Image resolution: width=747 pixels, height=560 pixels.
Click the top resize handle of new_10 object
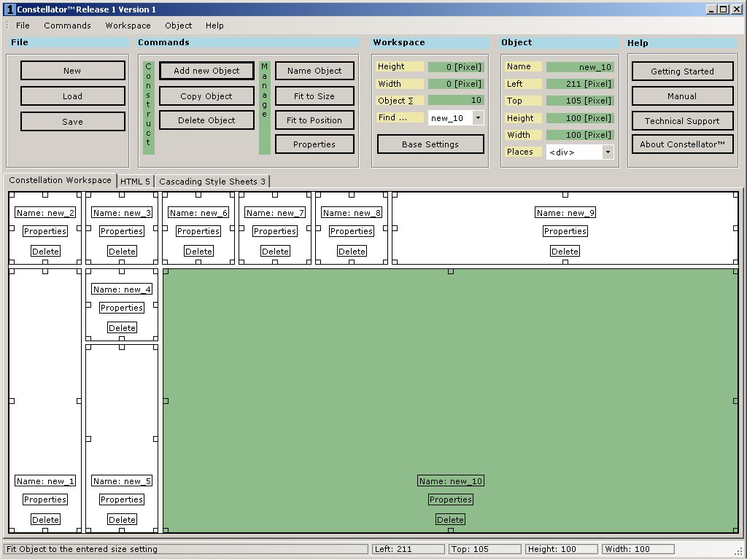coord(451,271)
